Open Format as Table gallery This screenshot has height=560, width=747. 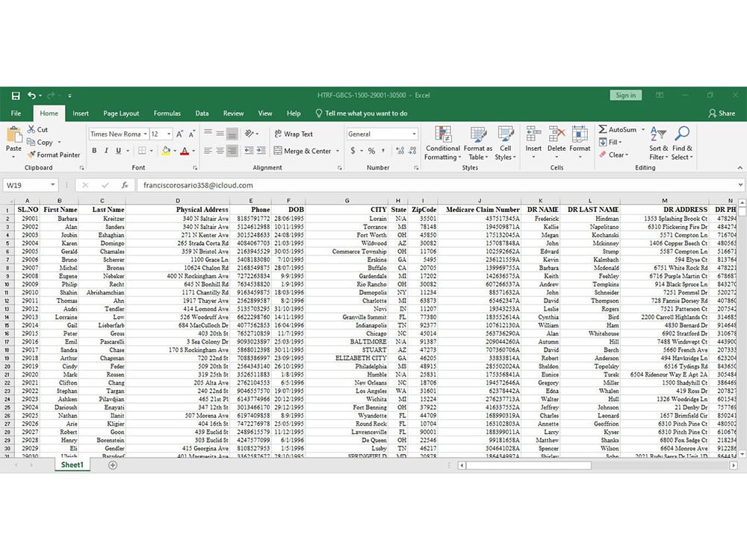coord(478,143)
